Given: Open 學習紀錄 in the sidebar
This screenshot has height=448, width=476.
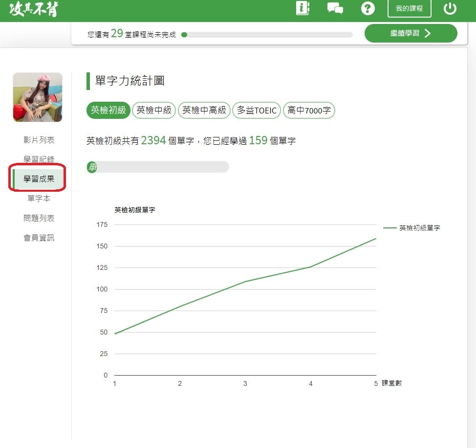Looking at the screenshot, I should click(39, 159).
